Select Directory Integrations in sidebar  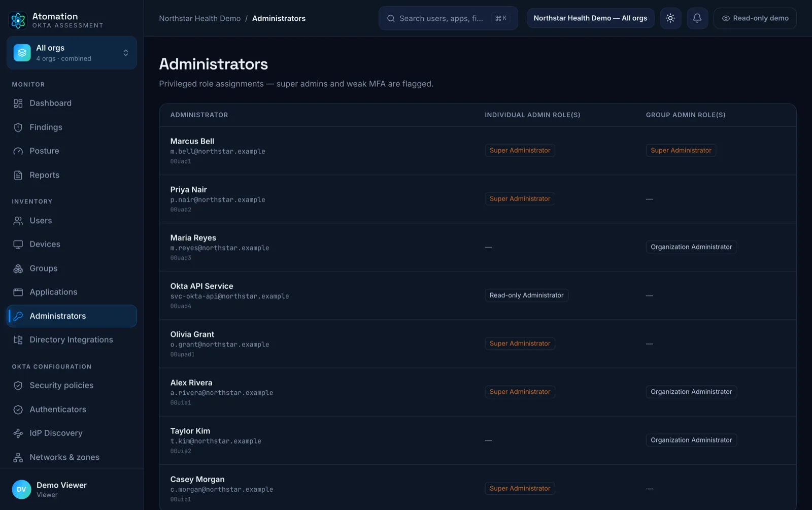72,340
